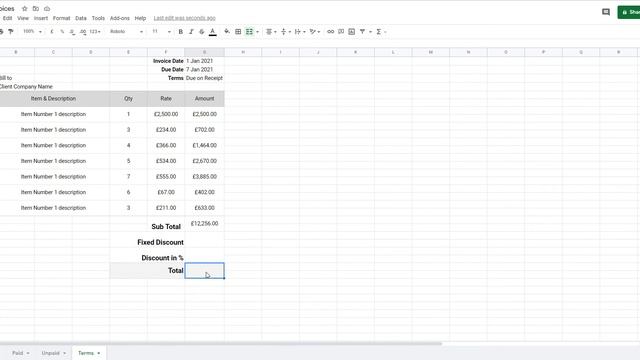
Task: Select column H header
Action: click(243, 52)
